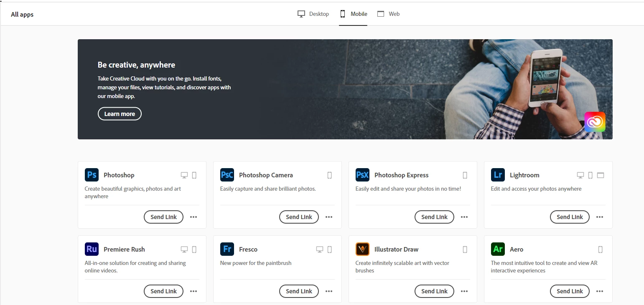Screen dimensions: 644x305
Task: Click the Aero Ar app icon
Action: pyautogui.click(x=498, y=249)
